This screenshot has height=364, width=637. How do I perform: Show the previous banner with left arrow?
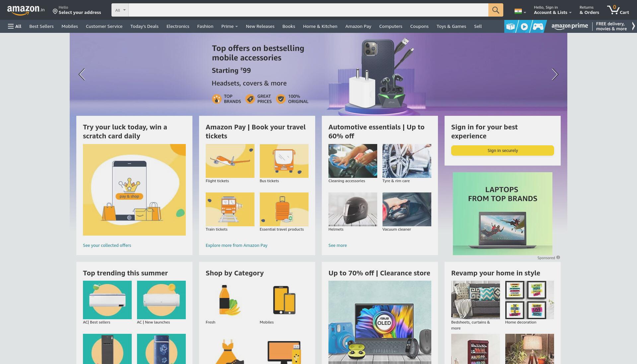pos(82,74)
